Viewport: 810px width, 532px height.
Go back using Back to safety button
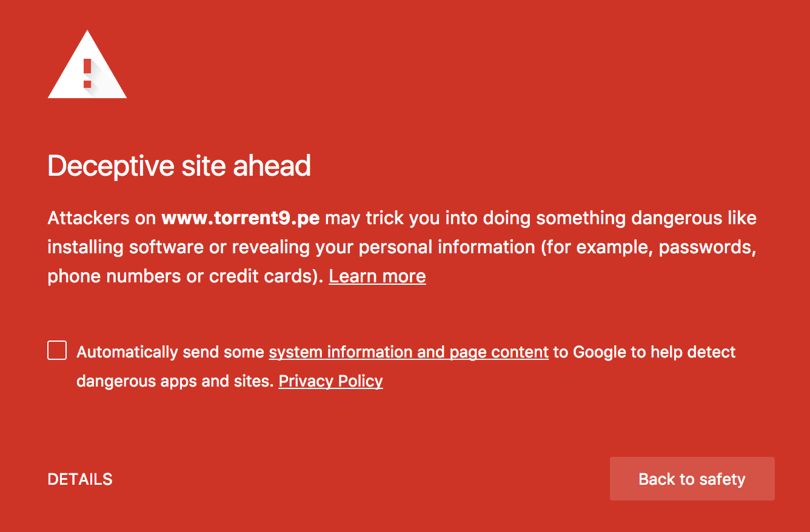tap(692, 479)
